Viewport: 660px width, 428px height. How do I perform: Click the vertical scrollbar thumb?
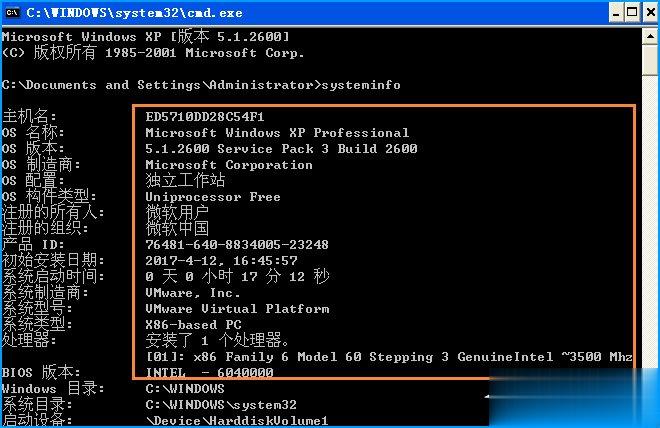pos(651,60)
